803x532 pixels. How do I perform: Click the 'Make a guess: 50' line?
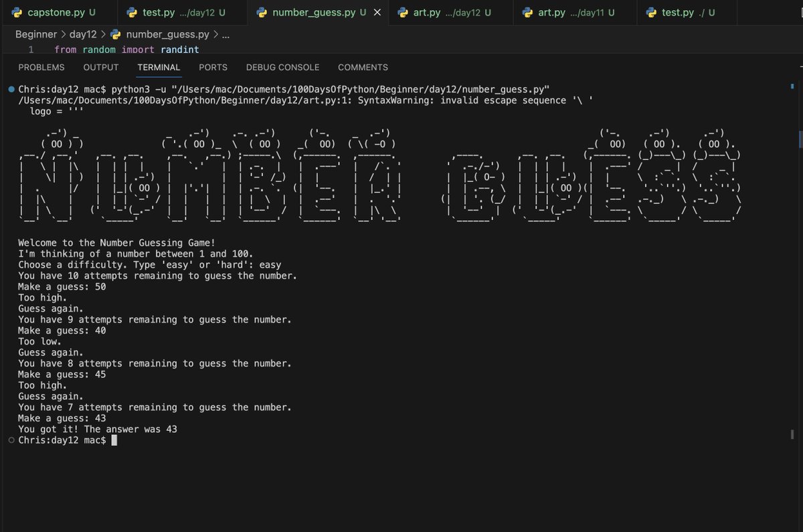62,286
